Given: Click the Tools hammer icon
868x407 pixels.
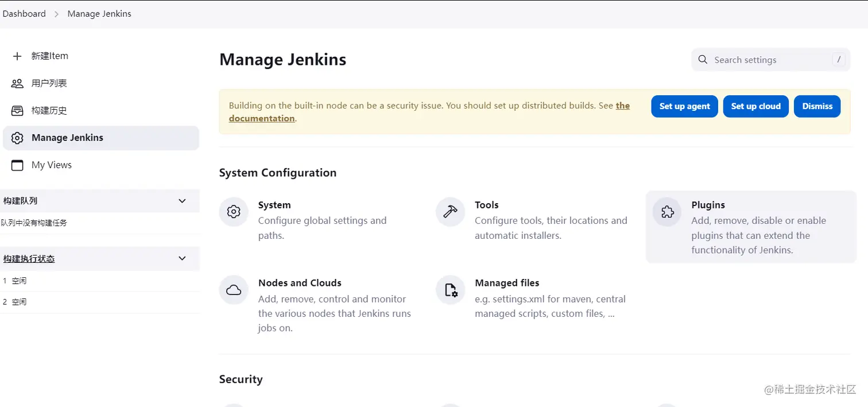Looking at the screenshot, I should (450, 212).
